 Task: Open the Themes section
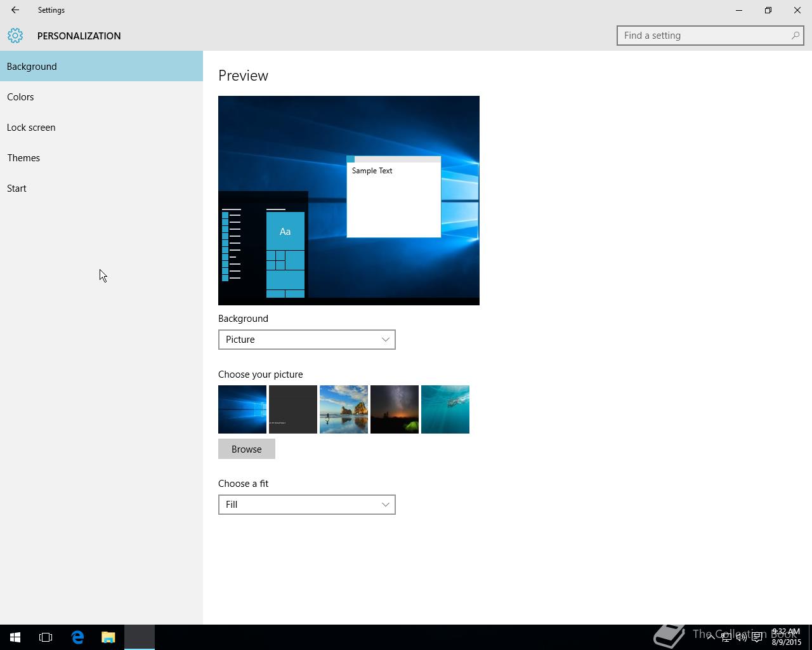coord(101,157)
